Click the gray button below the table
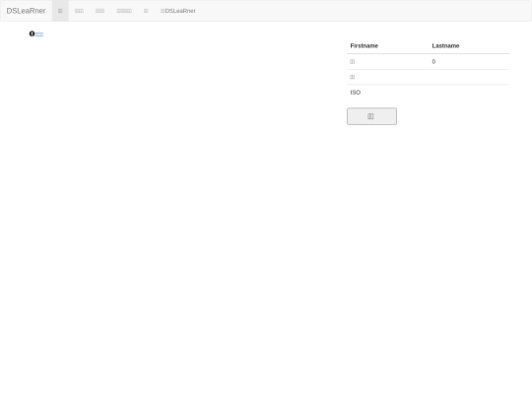The height and width of the screenshot is (399, 532). [371, 116]
